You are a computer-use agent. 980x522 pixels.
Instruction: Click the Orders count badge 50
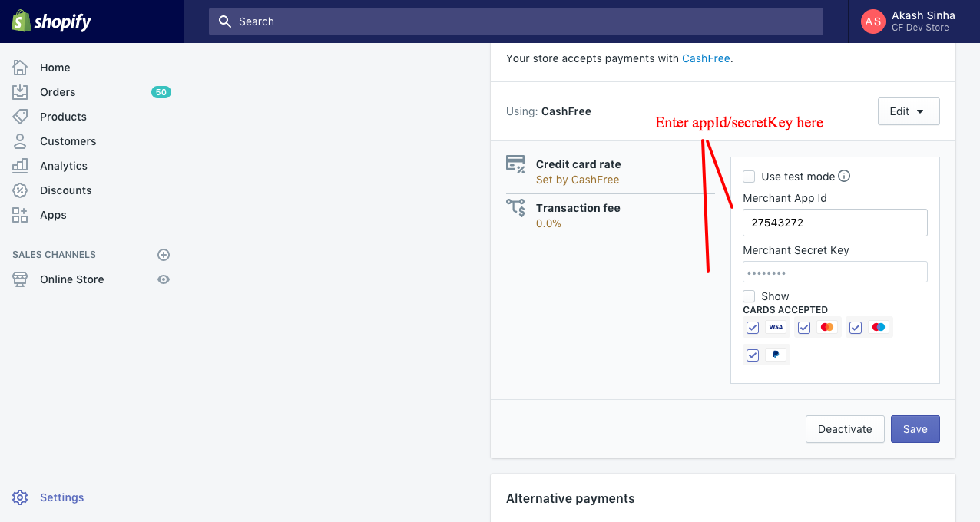click(x=161, y=92)
